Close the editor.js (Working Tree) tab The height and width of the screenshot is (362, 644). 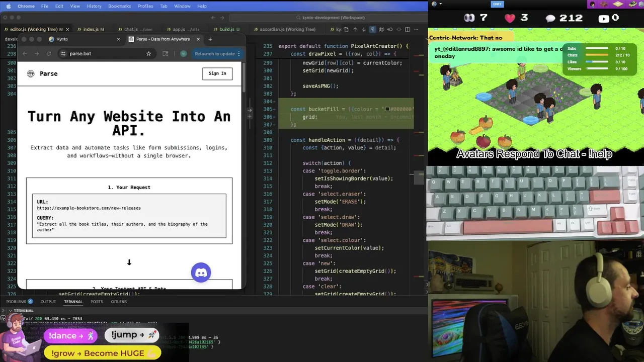(68, 29)
